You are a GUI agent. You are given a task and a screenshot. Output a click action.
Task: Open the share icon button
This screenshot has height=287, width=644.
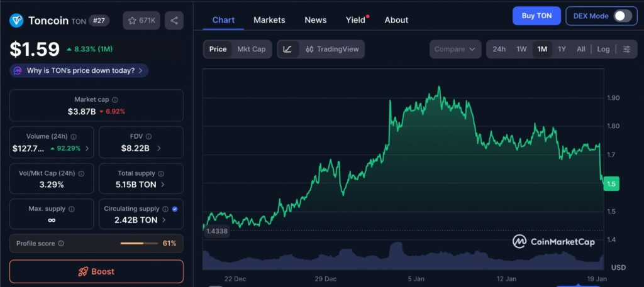174,21
